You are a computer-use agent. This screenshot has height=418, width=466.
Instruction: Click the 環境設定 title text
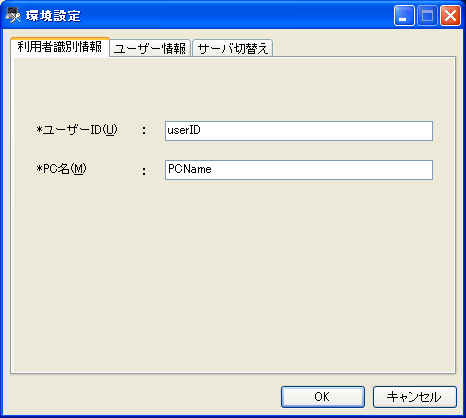point(53,16)
